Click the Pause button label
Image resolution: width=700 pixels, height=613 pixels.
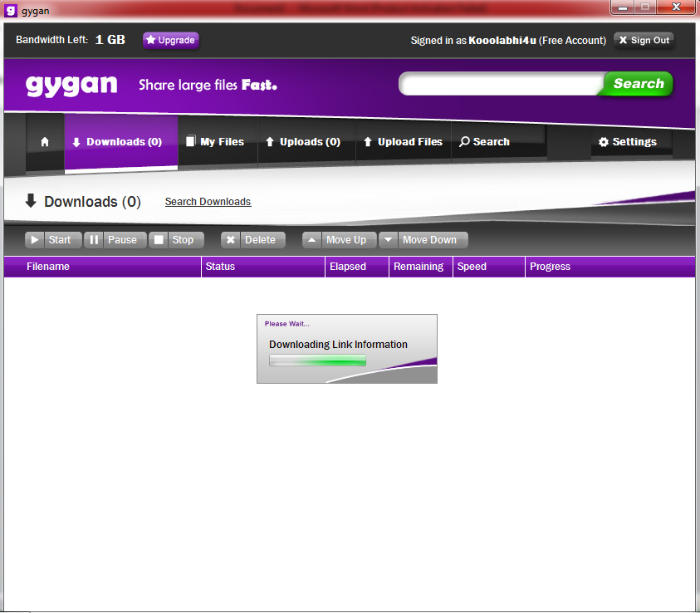(x=122, y=240)
